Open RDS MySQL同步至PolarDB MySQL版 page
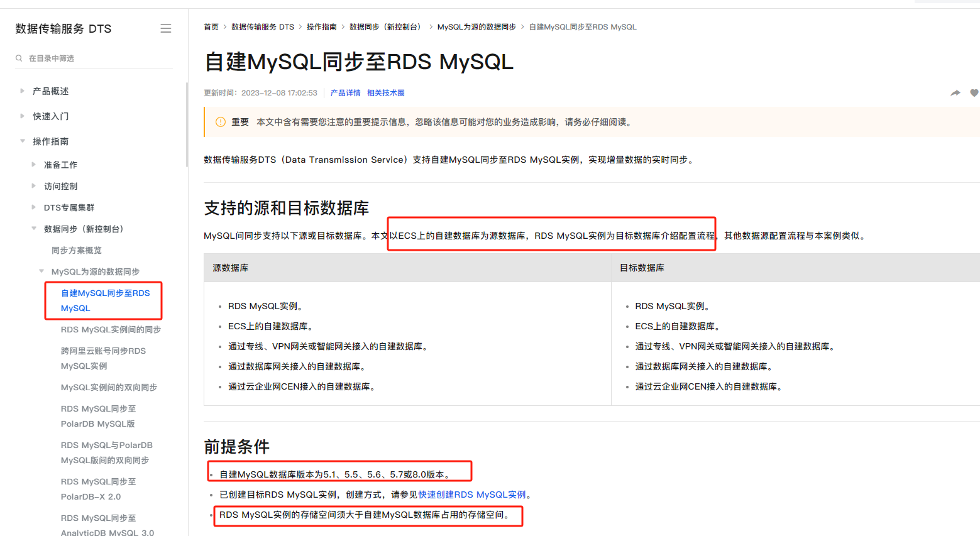The height and width of the screenshot is (536, 980). [x=99, y=416]
